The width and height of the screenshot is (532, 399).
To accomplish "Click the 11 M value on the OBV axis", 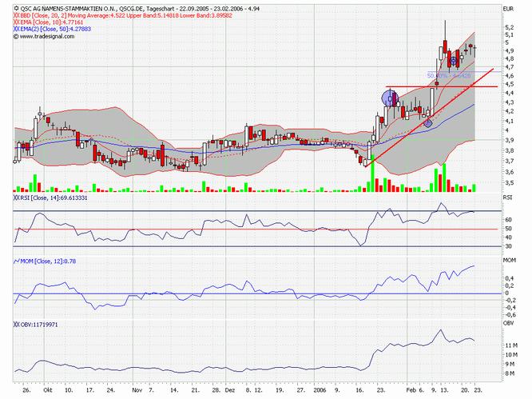I will [511, 345].
